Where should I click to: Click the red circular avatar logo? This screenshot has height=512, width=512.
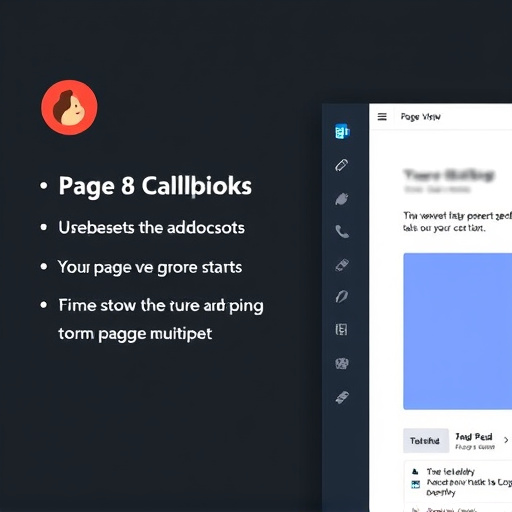[x=69, y=107]
